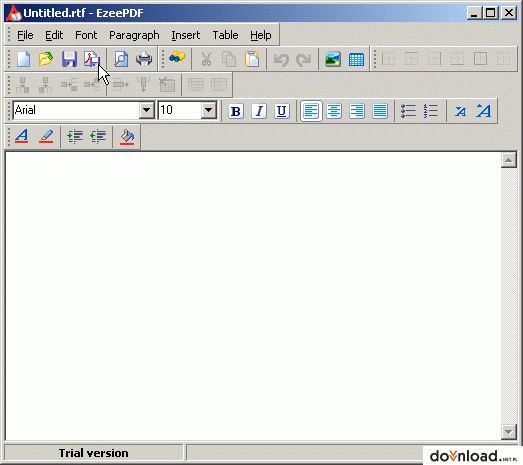Save document with floppy disk icon

point(69,59)
